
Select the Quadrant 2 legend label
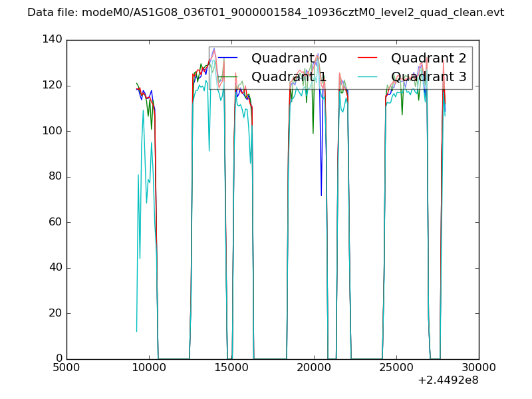428,59
